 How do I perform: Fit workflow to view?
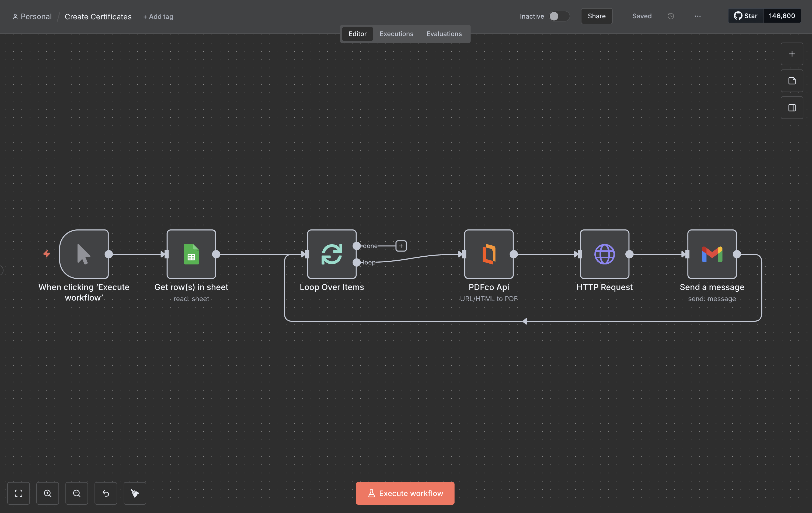pos(19,493)
